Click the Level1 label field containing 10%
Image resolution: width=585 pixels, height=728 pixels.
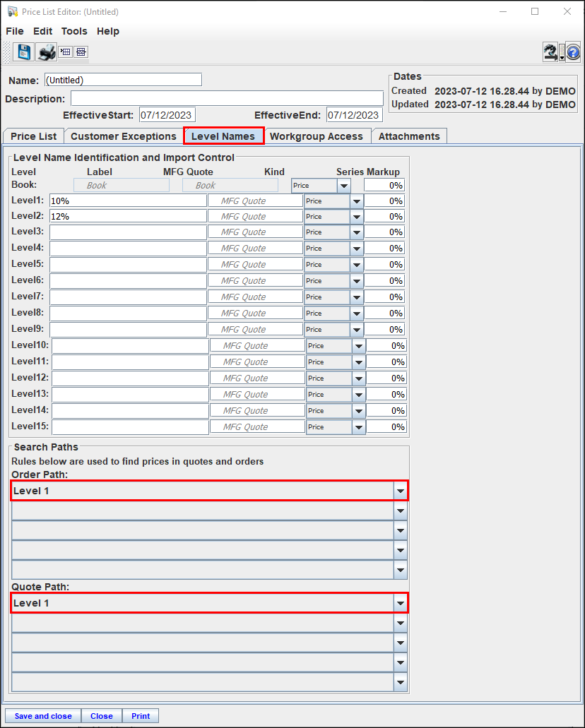129,201
